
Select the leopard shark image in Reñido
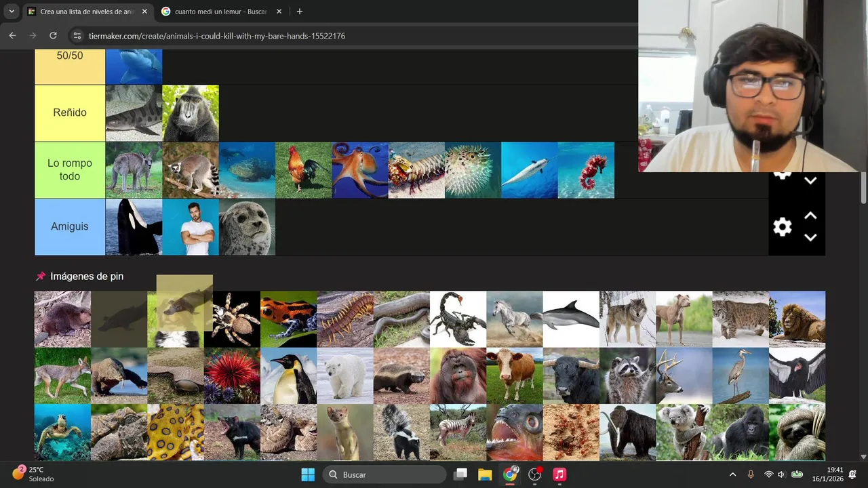tap(134, 113)
